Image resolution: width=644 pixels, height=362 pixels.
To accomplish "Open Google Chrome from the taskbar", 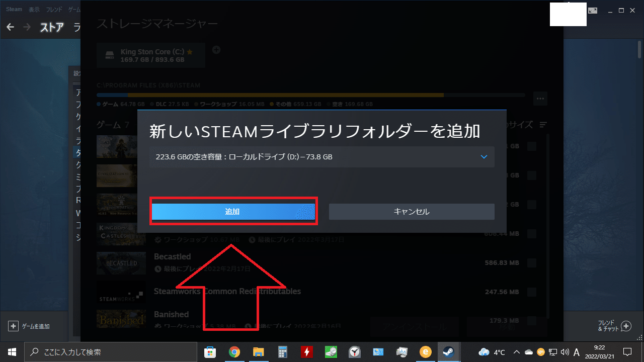I will (234, 351).
